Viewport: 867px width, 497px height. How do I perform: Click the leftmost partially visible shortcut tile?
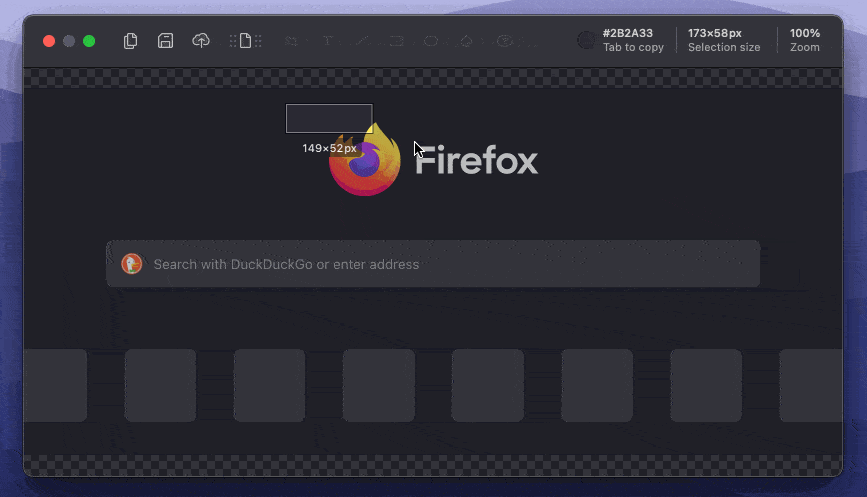pos(54,385)
